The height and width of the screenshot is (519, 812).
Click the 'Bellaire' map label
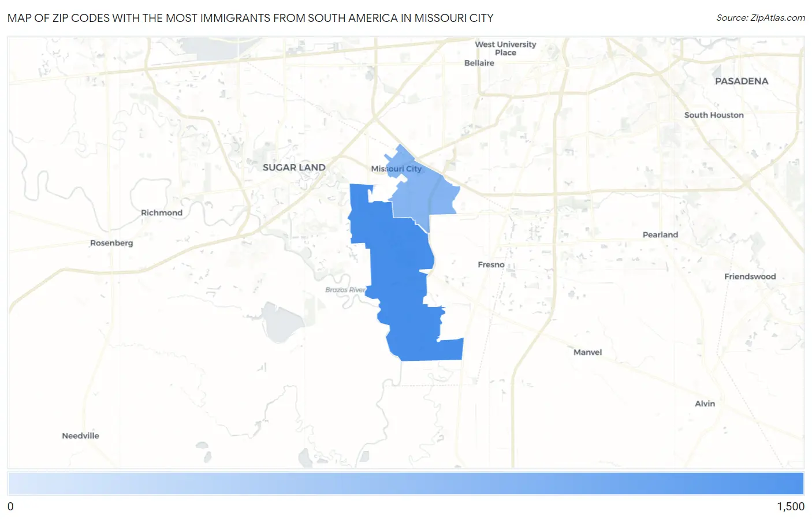click(x=479, y=63)
